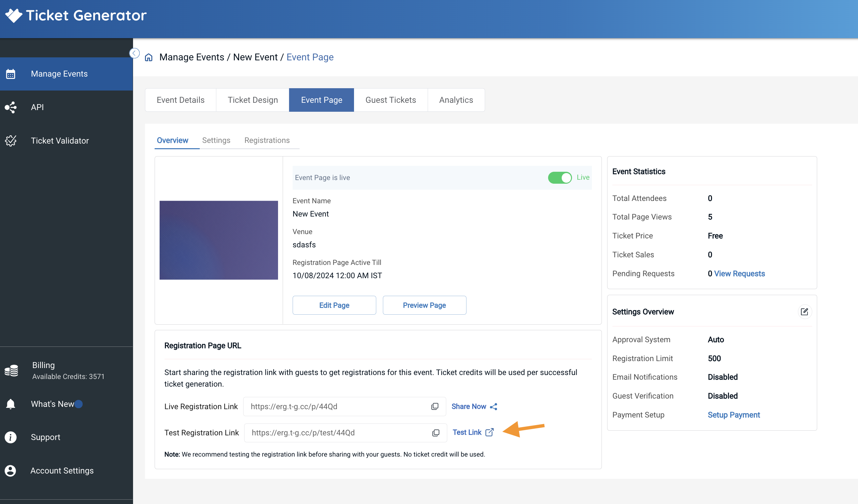The image size is (858, 504).
Task: Click the Share Now link
Action: point(469,407)
